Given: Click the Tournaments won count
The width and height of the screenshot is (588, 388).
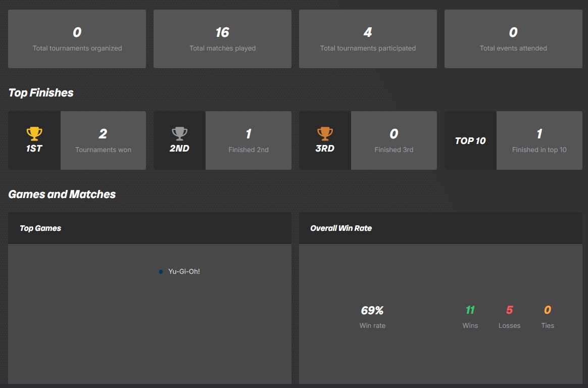Looking at the screenshot, I should 103,134.
